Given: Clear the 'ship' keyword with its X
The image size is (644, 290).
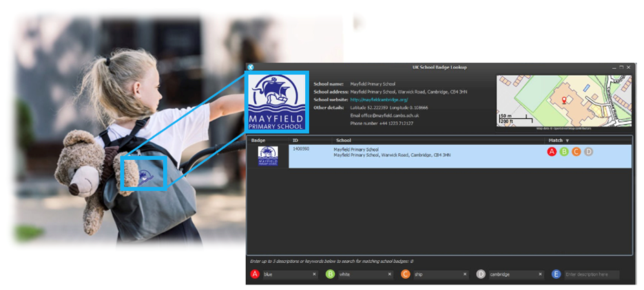Looking at the screenshot, I should coord(465,274).
